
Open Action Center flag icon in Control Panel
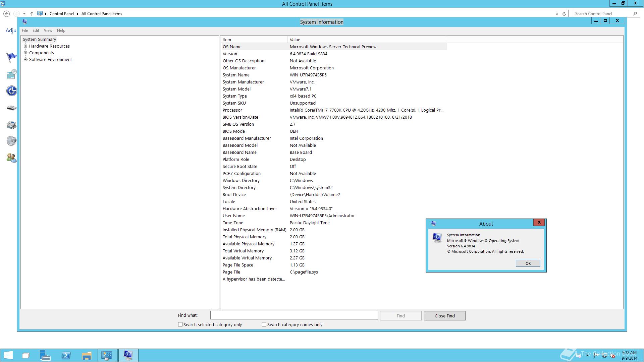click(x=11, y=57)
